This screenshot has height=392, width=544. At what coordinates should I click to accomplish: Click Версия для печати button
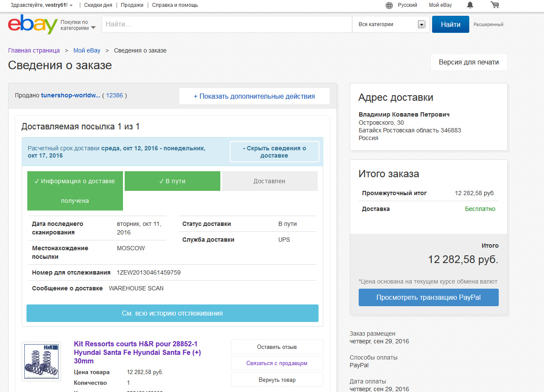[469, 62]
